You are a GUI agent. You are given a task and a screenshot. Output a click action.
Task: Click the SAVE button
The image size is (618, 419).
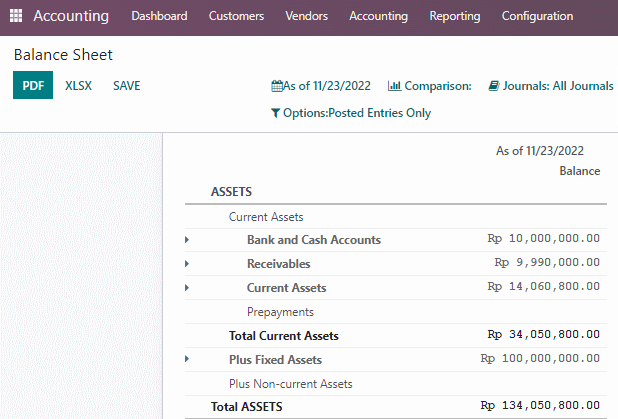pyautogui.click(x=127, y=86)
